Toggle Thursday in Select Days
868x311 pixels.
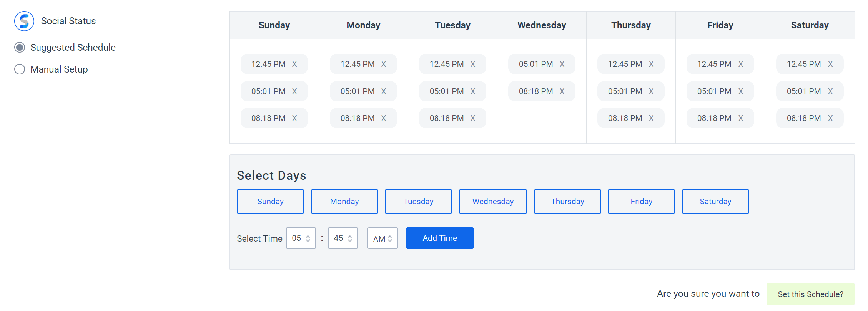567,202
